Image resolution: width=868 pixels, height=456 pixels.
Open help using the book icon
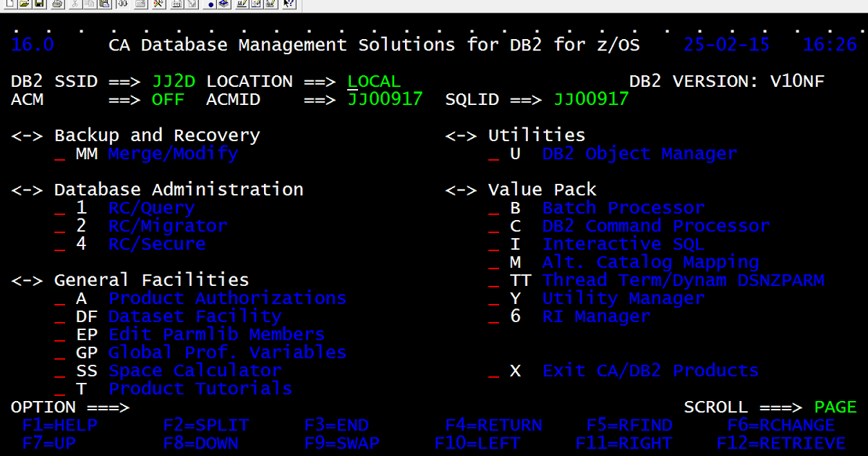225,4
